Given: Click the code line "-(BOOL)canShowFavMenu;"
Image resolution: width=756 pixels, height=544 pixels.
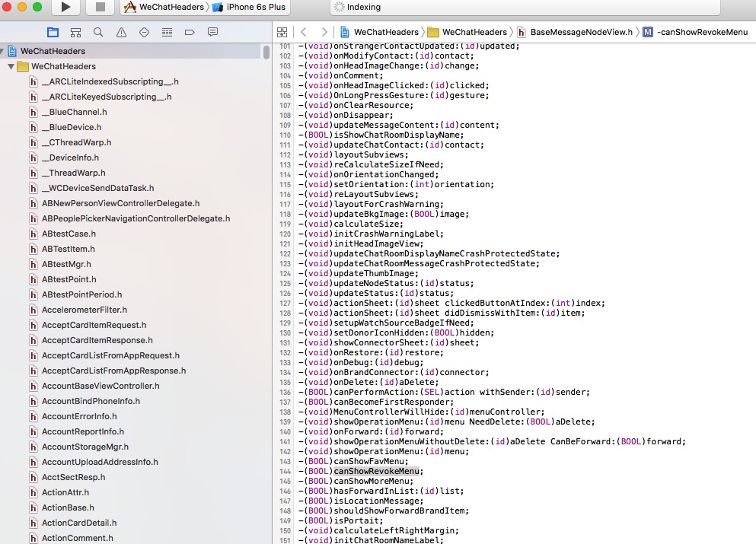Looking at the screenshot, I should pyautogui.click(x=353, y=462).
